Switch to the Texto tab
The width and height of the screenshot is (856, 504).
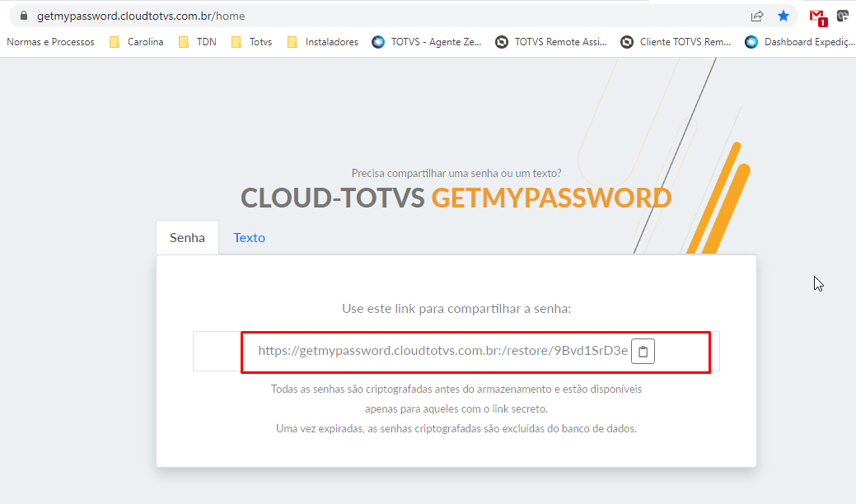point(249,238)
